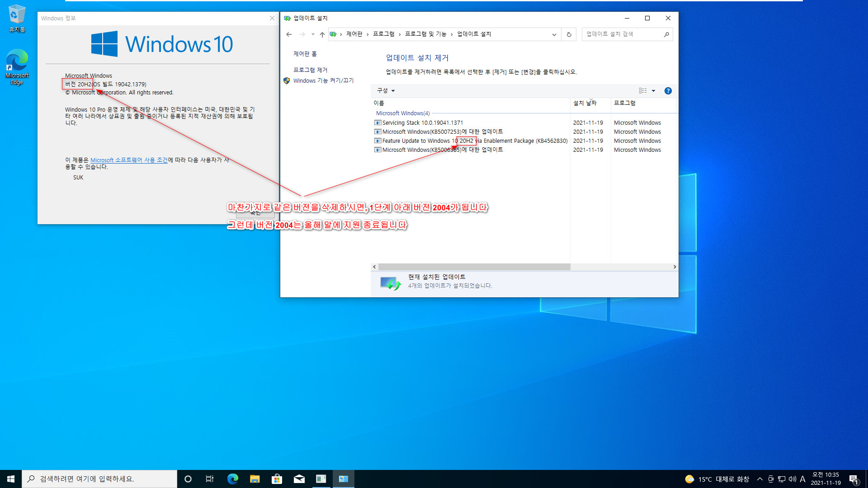Viewport: 868px width, 488px height.
Task: Open the clock and calendar
Action: [826, 479]
